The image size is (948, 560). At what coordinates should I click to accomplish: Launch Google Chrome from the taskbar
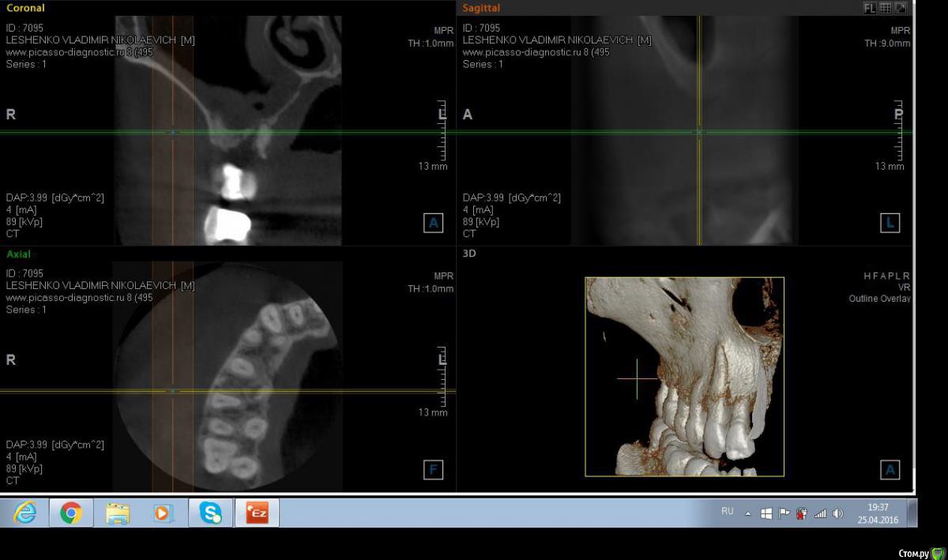[71, 513]
